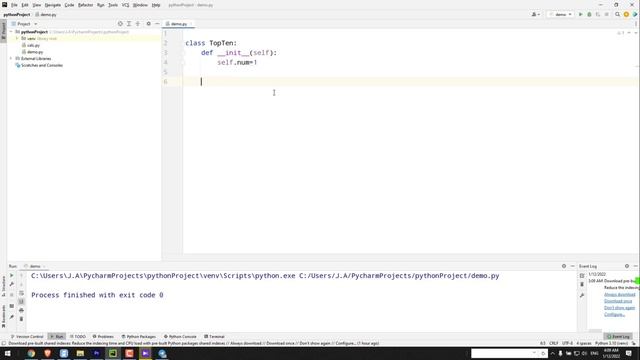Click the Event Log button in status bar
The image size is (640, 360).
[x=618, y=337]
